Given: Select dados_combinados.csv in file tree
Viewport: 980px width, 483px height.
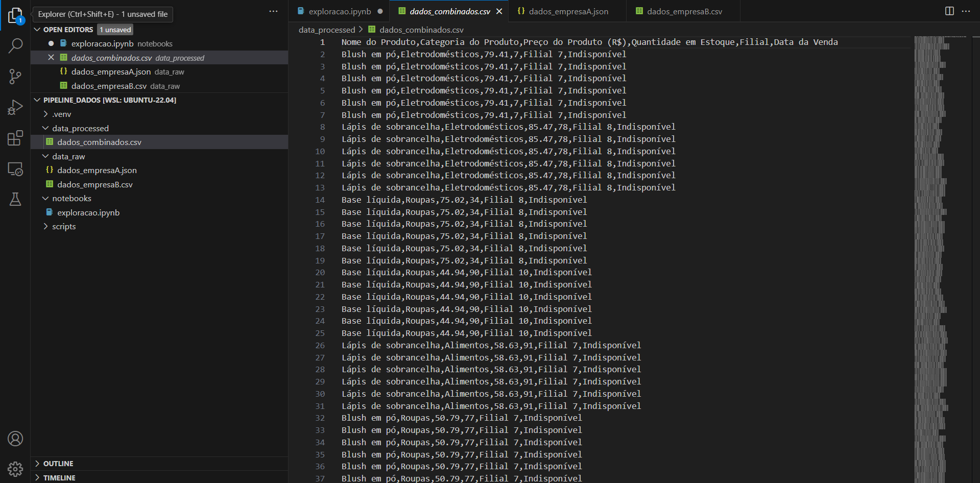Looking at the screenshot, I should 159,142.
